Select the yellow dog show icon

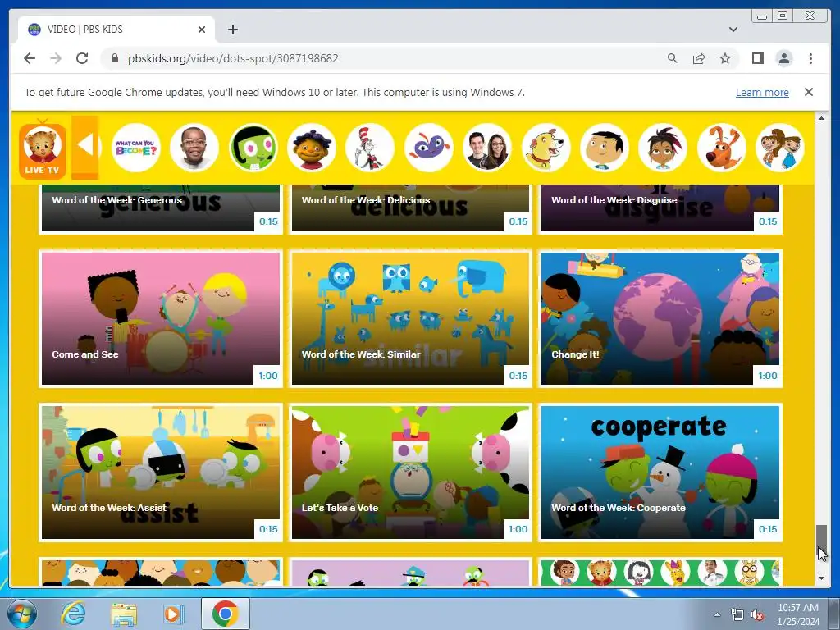pyautogui.click(x=546, y=148)
